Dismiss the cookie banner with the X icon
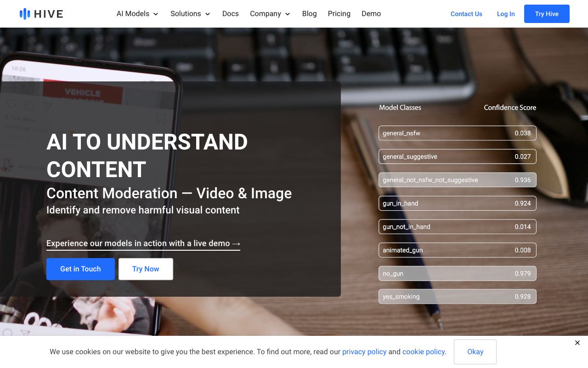Viewport: 588px width, 368px height. [577, 343]
